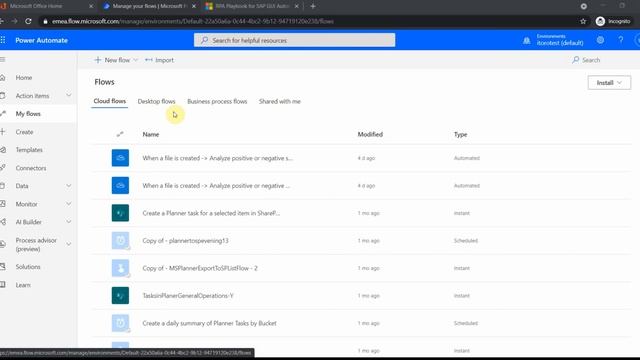The image size is (640, 360).
Task: Click the Monitor icon in sidebar
Action: (x=3, y=204)
